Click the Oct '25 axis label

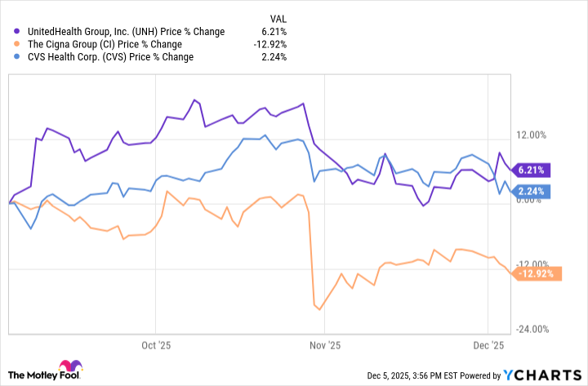coord(154,344)
